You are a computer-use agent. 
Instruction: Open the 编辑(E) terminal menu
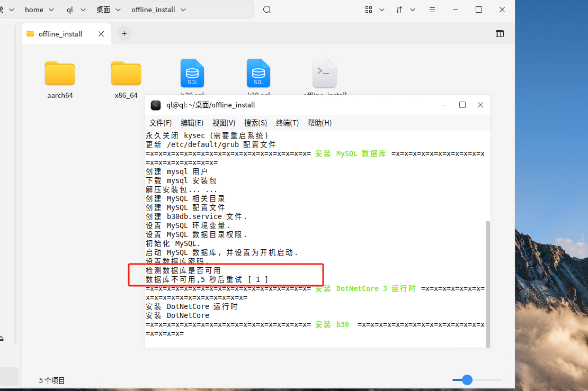tap(192, 123)
